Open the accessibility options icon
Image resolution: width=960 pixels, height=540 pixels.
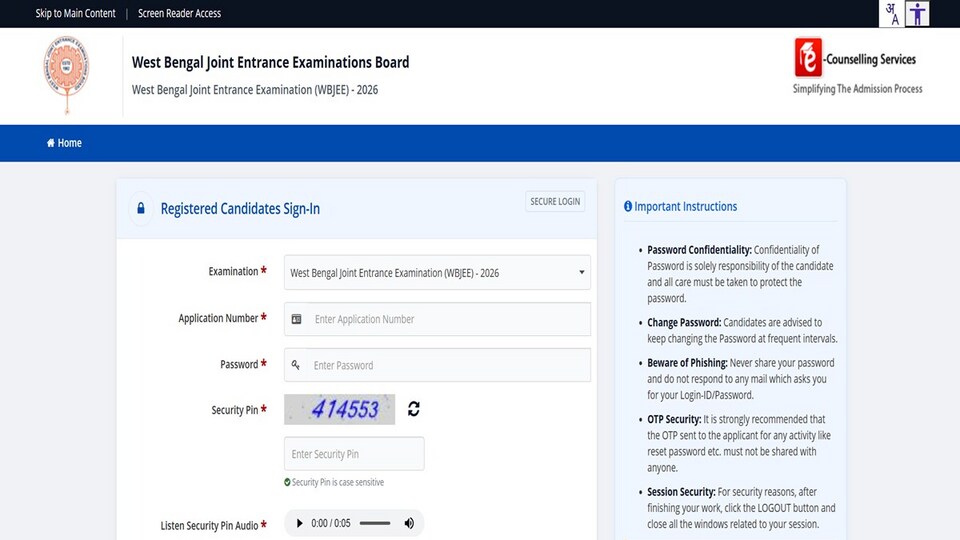(917, 13)
